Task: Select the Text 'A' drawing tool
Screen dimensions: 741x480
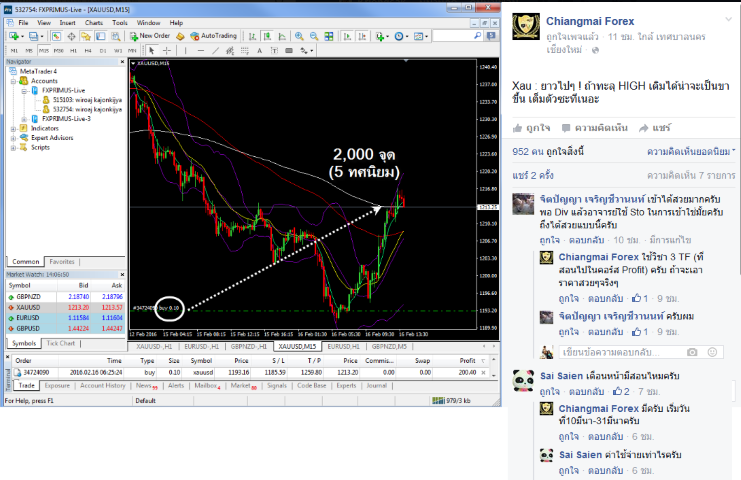Action: (259, 51)
